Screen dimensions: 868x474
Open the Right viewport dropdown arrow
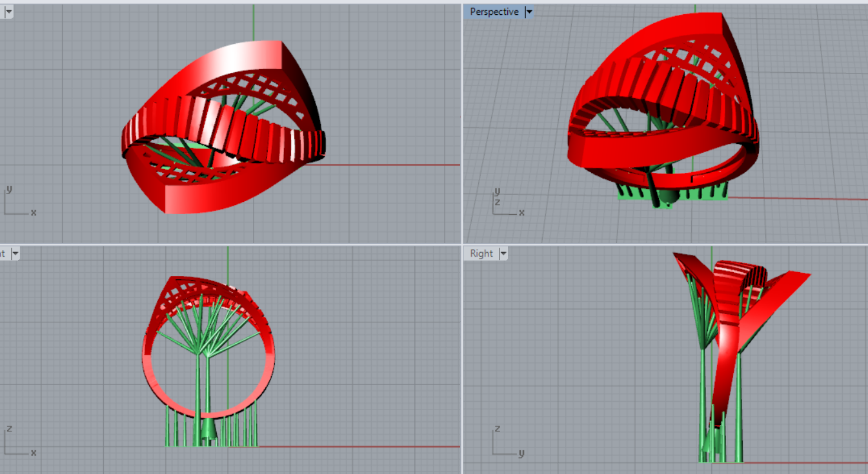[503, 253]
